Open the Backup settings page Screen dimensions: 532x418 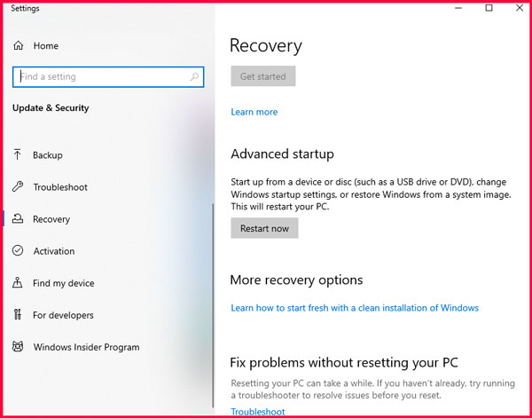[48, 155]
